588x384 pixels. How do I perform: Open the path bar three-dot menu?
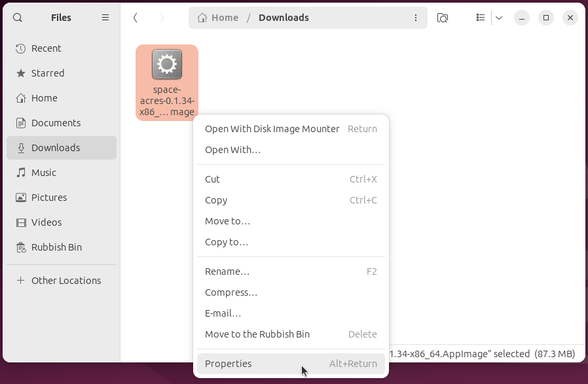pos(416,18)
